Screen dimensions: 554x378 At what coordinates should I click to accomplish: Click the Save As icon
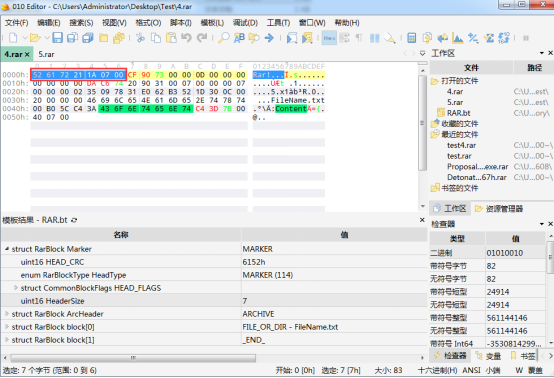(x=72, y=37)
